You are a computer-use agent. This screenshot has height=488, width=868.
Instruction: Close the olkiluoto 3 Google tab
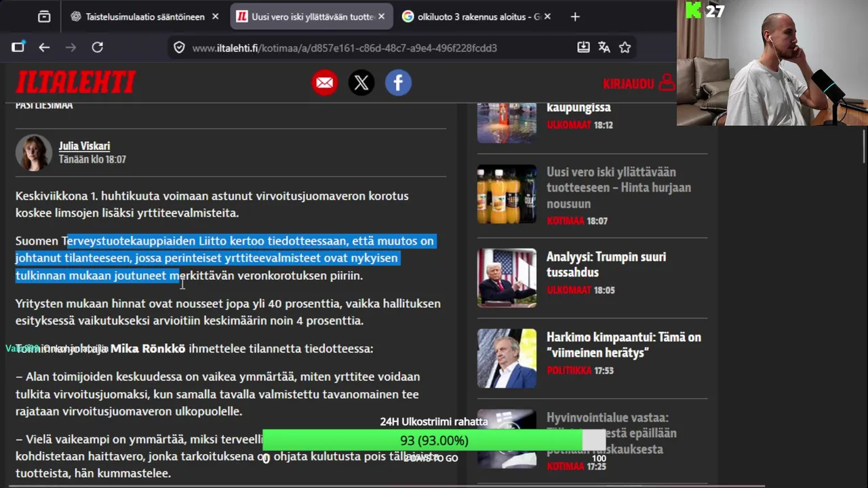pyautogui.click(x=547, y=16)
